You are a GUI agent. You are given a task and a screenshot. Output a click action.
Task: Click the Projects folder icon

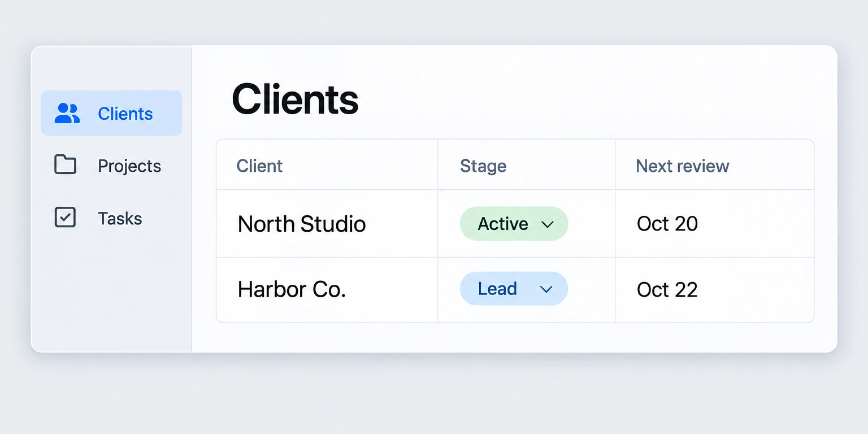click(65, 164)
